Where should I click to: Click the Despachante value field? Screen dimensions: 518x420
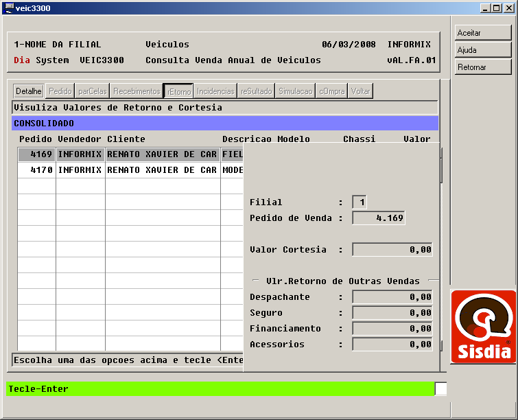(392, 296)
